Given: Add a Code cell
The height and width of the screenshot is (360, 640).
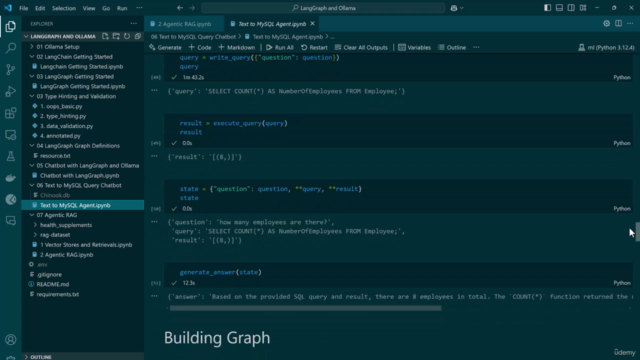Looking at the screenshot, I should tap(200, 47).
